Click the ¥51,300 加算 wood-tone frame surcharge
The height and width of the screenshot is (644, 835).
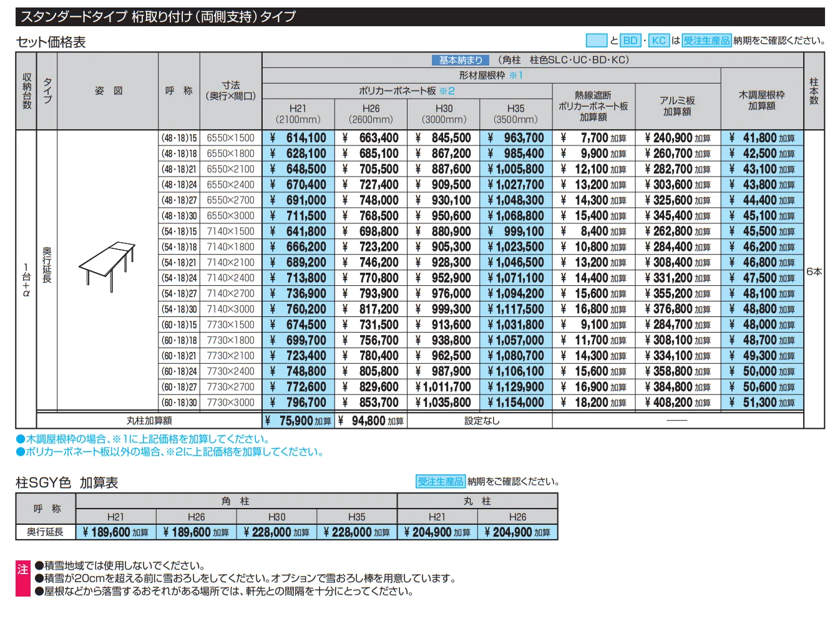[762, 402]
